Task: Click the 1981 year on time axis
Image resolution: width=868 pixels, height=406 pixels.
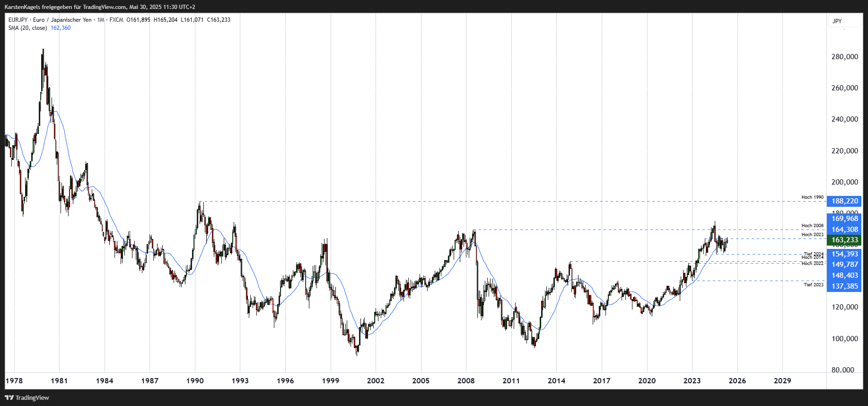Action: coord(59,381)
